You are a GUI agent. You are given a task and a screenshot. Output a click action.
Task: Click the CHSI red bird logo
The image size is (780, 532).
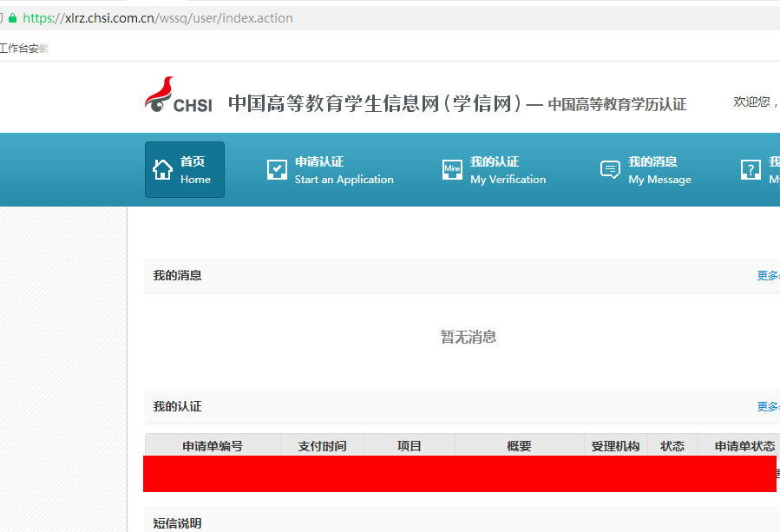click(179, 95)
